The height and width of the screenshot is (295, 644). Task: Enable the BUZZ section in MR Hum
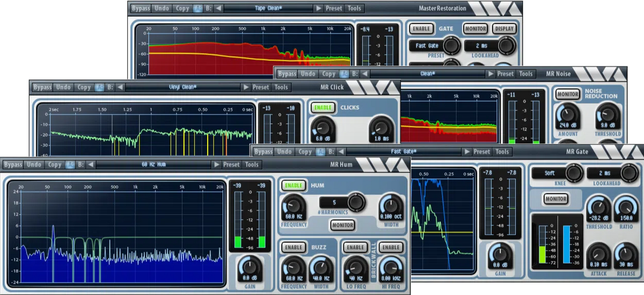point(293,247)
